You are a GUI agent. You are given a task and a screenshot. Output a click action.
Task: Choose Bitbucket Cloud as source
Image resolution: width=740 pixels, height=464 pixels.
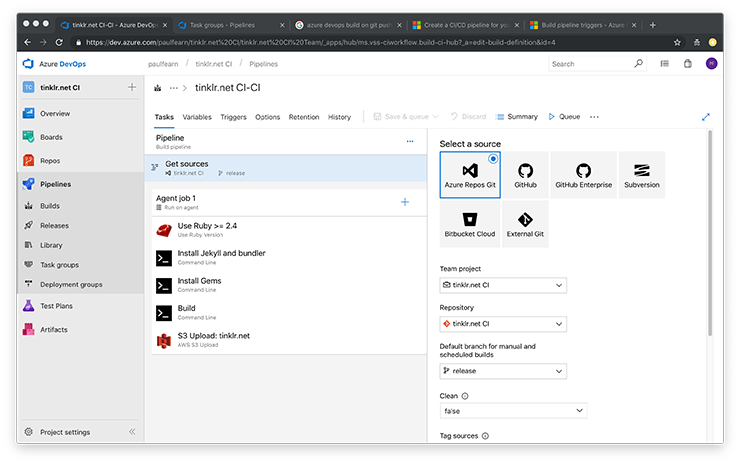click(470, 224)
